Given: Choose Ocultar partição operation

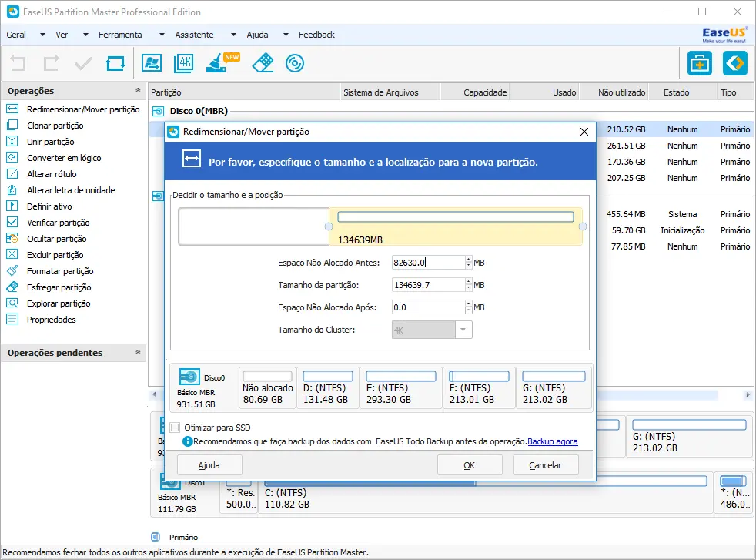Looking at the screenshot, I should 56,239.
